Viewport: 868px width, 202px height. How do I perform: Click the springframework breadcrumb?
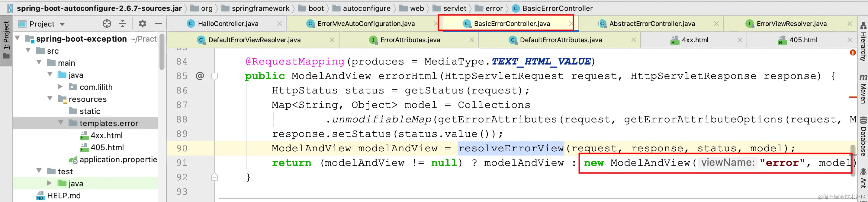click(x=256, y=8)
